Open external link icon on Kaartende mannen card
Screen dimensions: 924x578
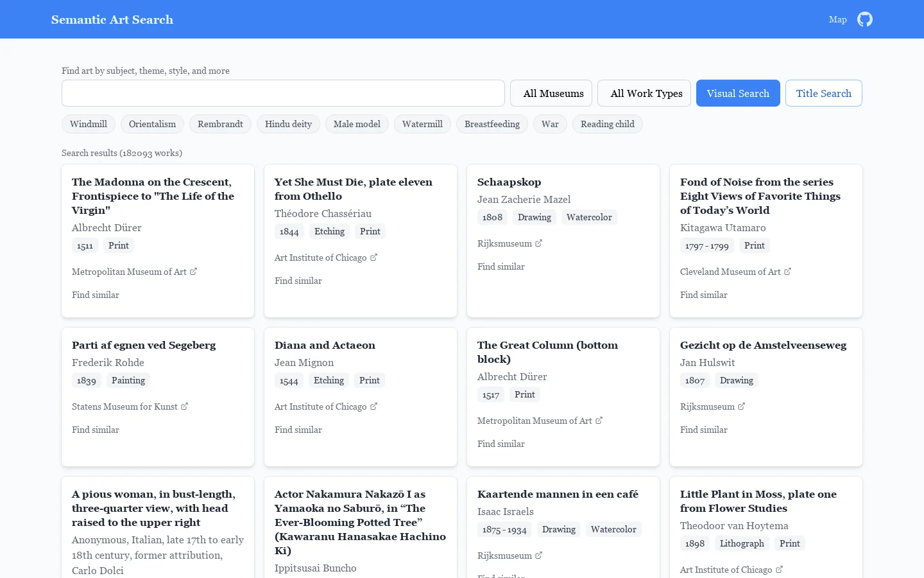(x=538, y=556)
